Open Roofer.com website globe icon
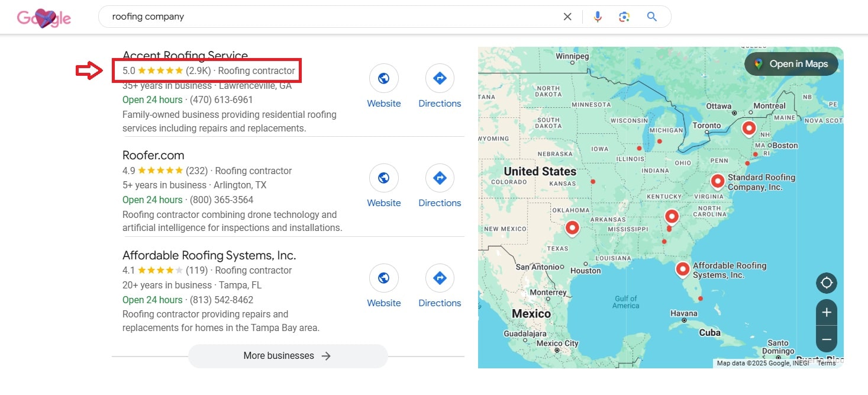 coord(383,178)
